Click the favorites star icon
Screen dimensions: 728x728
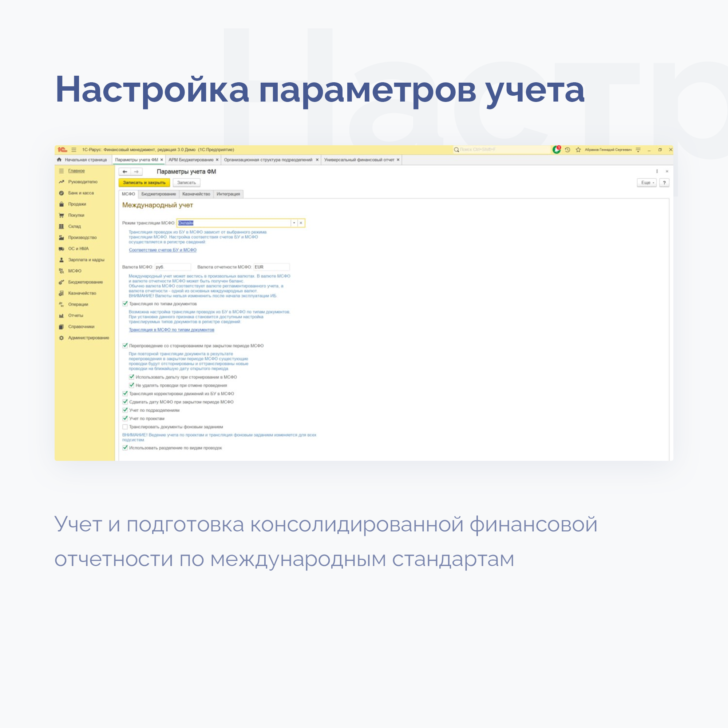tap(578, 150)
